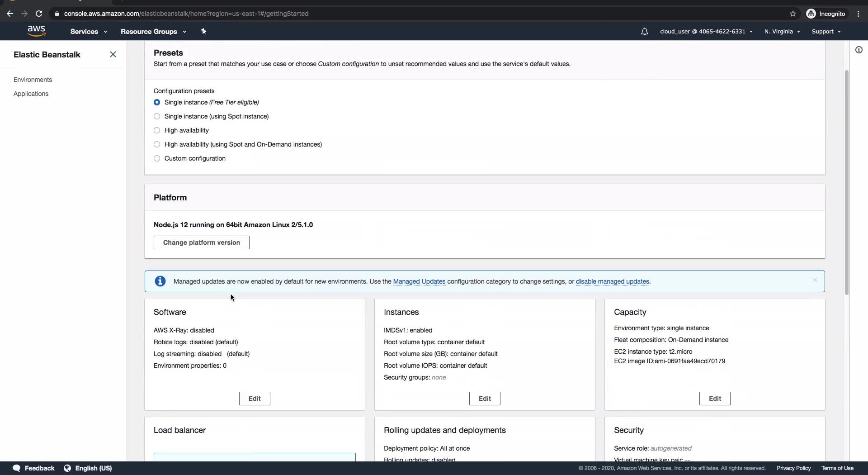Click the 'Environment properties: 0' line
The width and height of the screenshot is (868, 475).
pos(190,366)
